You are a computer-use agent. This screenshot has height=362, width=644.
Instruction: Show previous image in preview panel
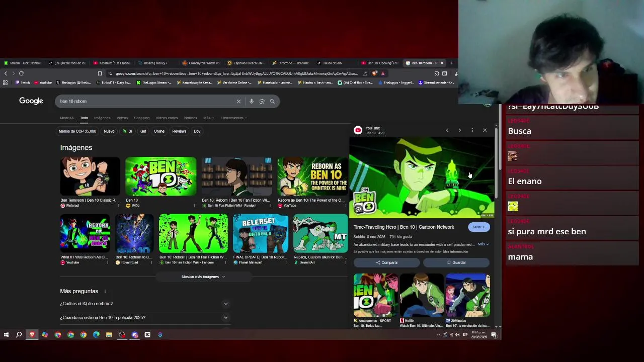447,130
